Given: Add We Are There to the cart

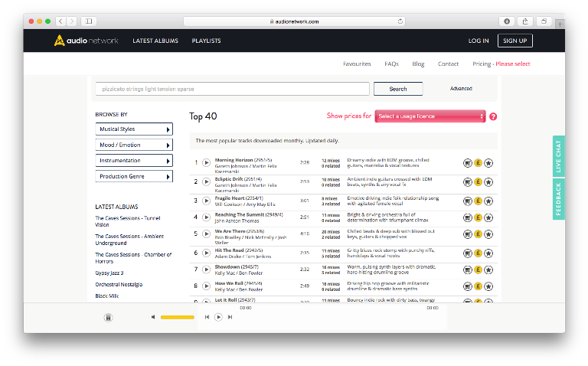Looking at the screenshot, I should coord(467,234).
